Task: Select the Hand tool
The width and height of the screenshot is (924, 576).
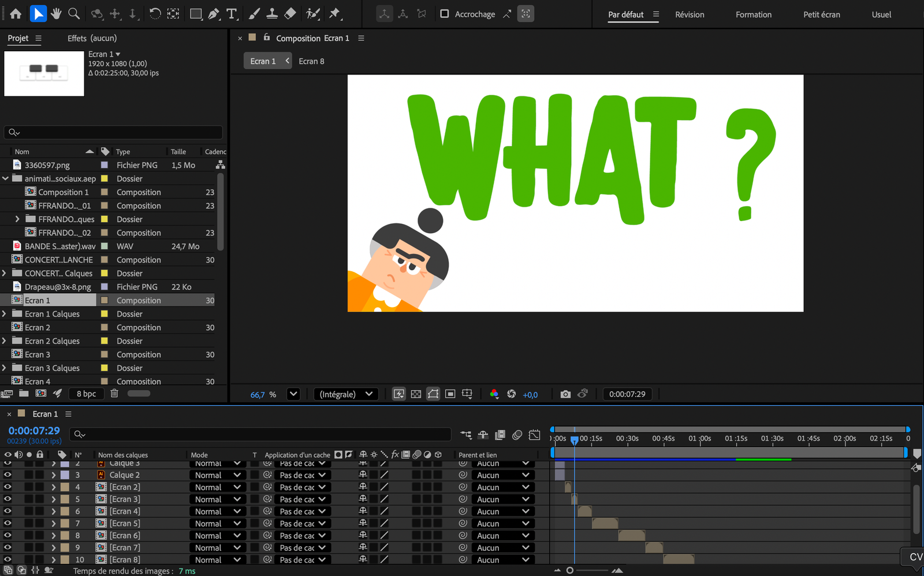Action: point(56,13)
